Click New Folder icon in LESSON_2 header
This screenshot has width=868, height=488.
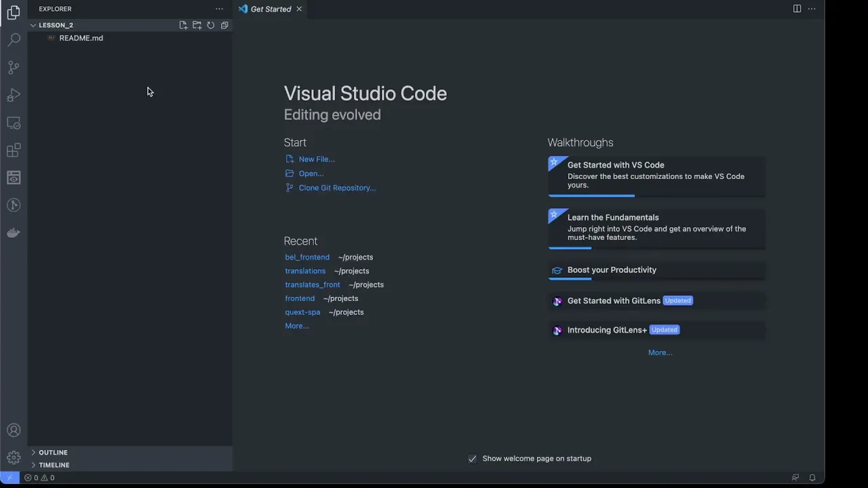(197, 25)
